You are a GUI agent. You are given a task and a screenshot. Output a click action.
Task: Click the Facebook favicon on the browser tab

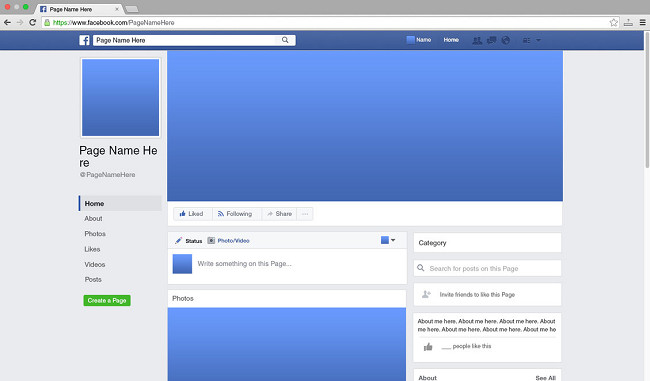tap(43, 9)
